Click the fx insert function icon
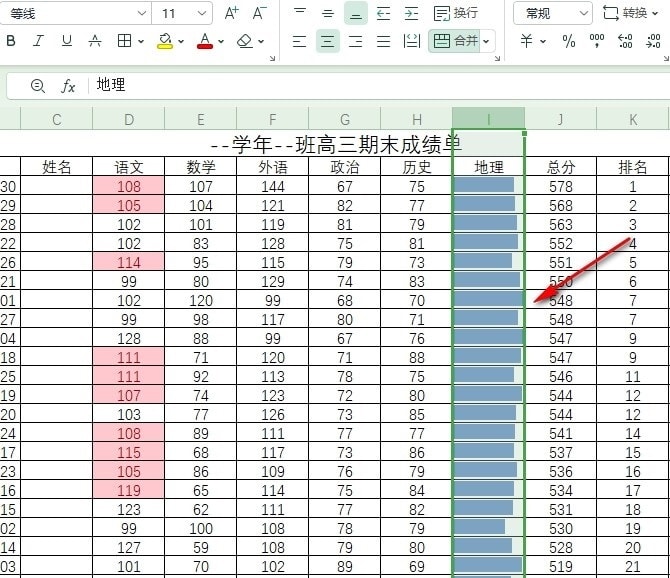The image size is (670, 578). point(68,86)
